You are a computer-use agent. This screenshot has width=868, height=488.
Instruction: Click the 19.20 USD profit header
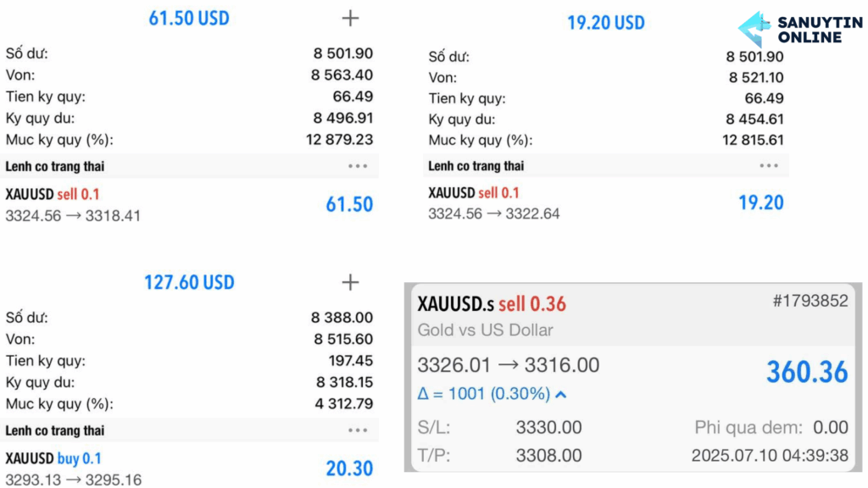pos(606,23)
